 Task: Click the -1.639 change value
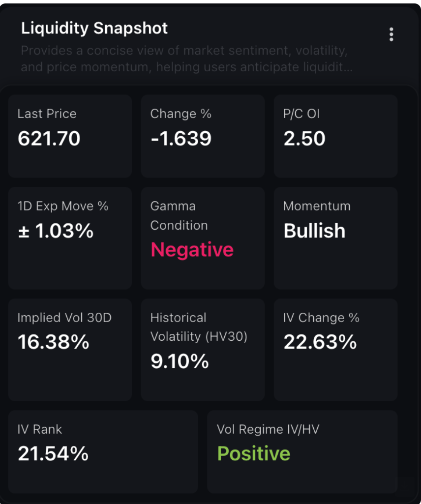tap(181, 139)
